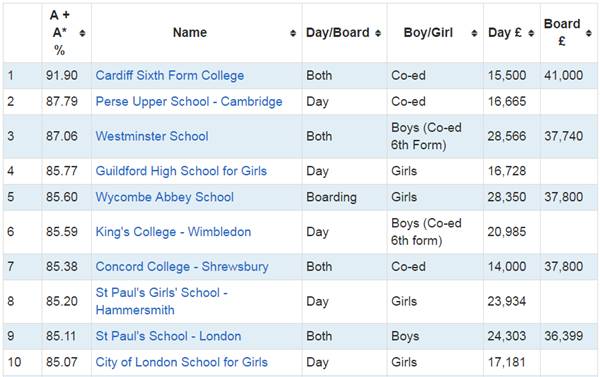Select the Boy/Girl column header label

(428, 33)
